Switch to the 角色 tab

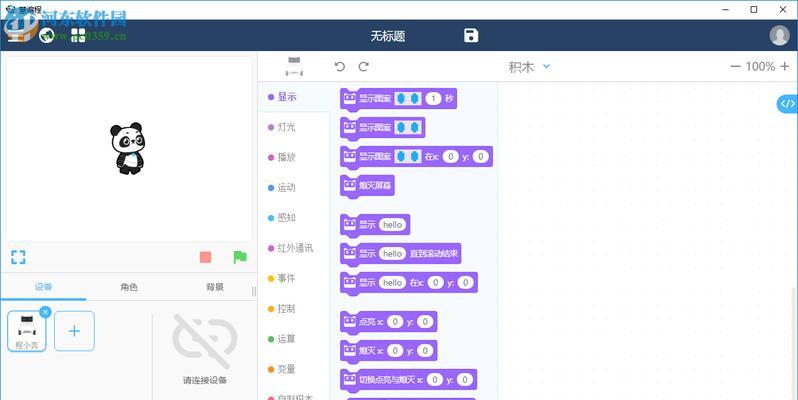(x=129, y=287)
